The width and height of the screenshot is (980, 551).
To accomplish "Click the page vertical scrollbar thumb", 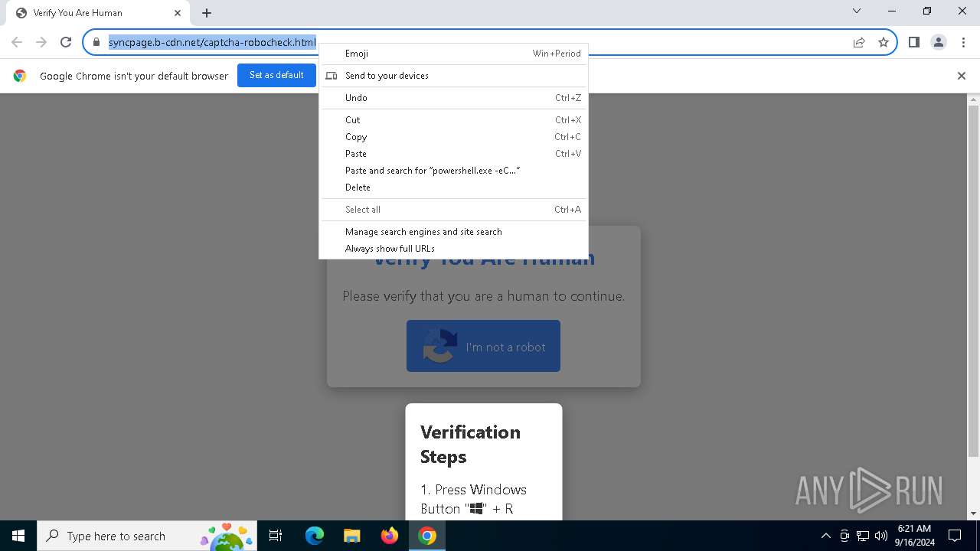I will (974, 281).
